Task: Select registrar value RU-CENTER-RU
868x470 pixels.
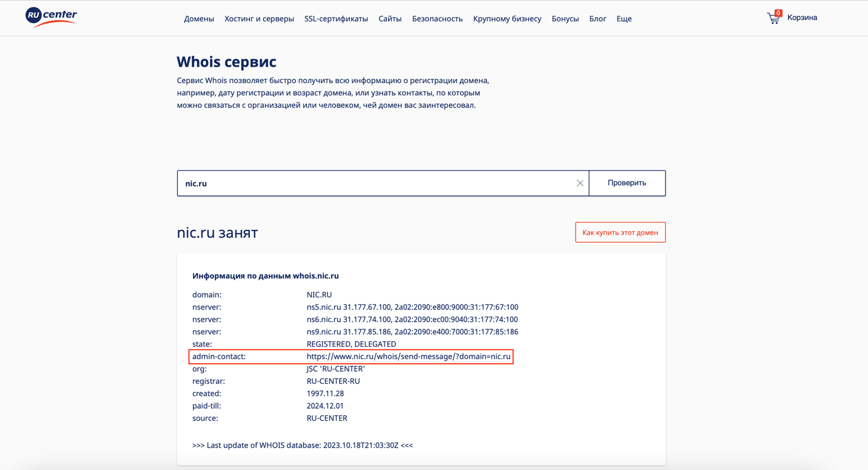Action: pyautogui.click(x=333, y=381)
